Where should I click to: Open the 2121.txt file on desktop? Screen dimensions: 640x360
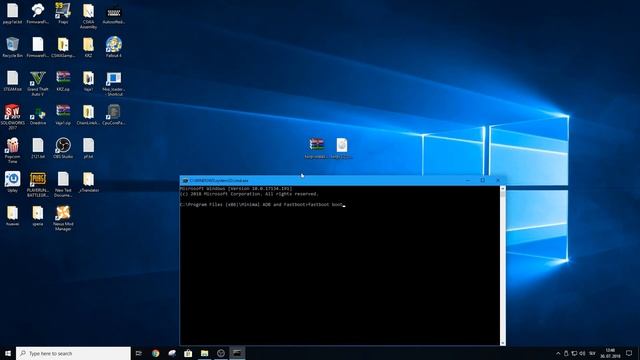[x=38, y=148]
